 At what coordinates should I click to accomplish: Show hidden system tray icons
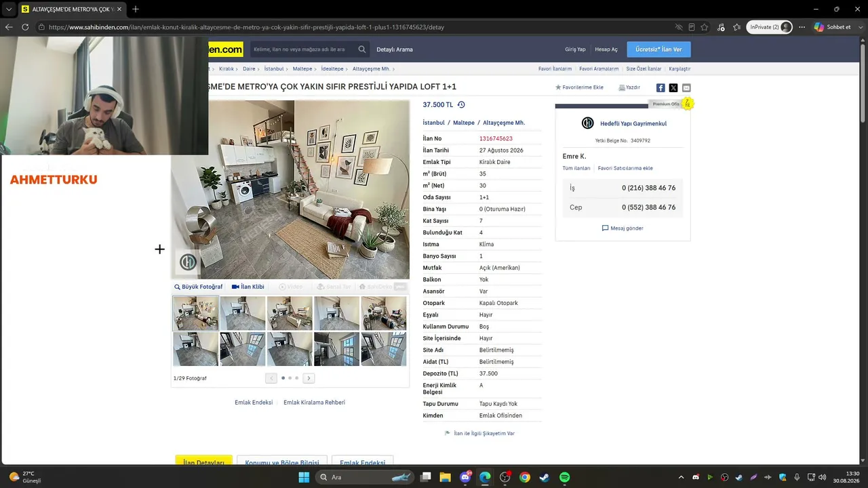click(681, 477)
